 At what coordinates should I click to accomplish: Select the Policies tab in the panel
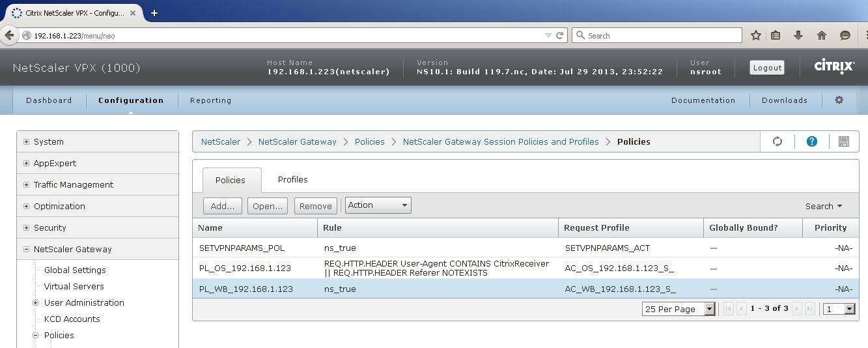pyautogui.click(x=231, y=180)
